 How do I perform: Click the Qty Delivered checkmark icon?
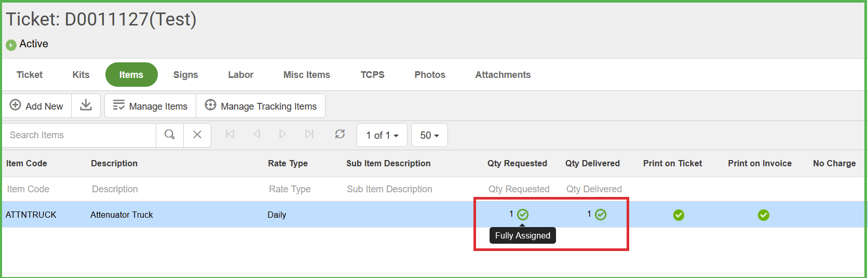click(601, 215)
